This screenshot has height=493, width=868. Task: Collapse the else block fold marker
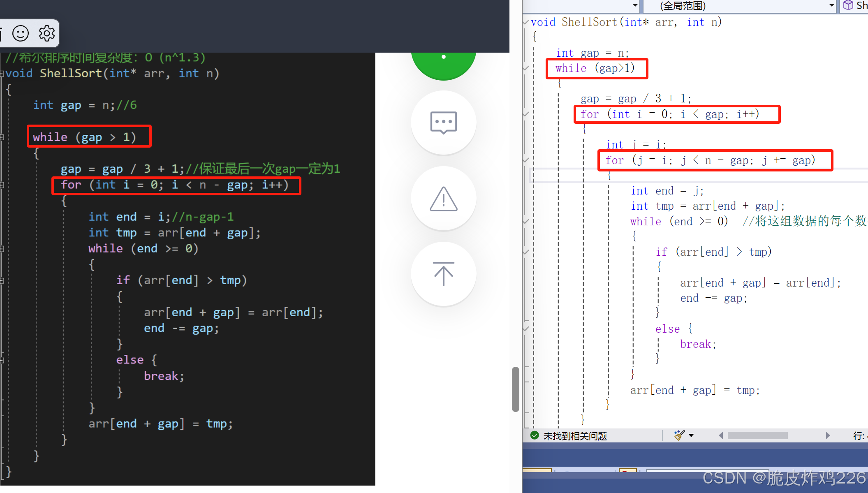point(526,329)
